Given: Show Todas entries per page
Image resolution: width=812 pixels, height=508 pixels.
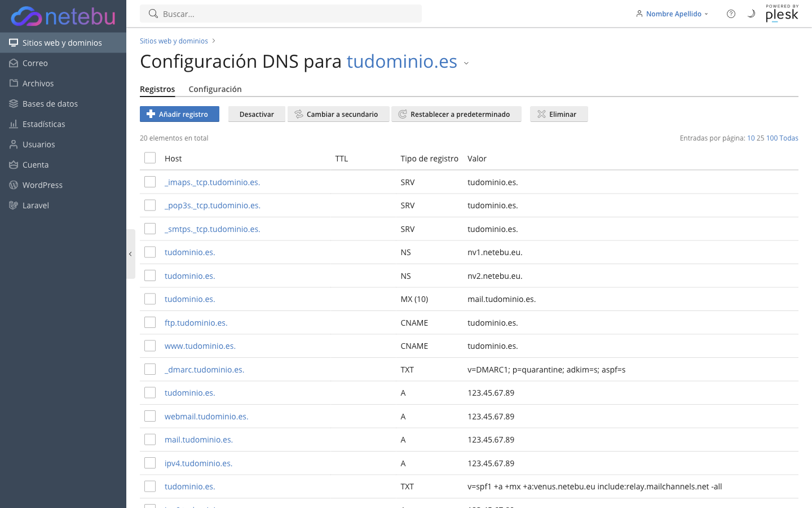Looking at the screenshot, I should pos(789,138).
